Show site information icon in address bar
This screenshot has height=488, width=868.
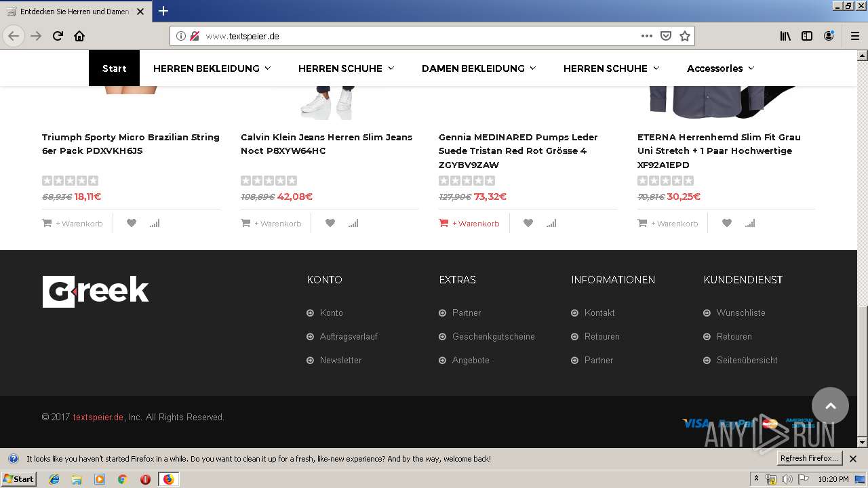click(181, 36)
